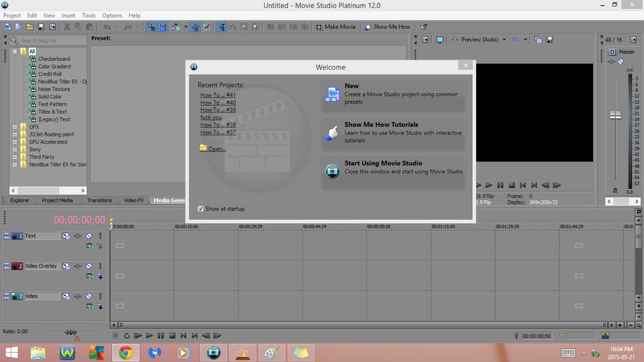Screen dimensions: 644x362
Task: Solo the Video track
Action: 100,295
